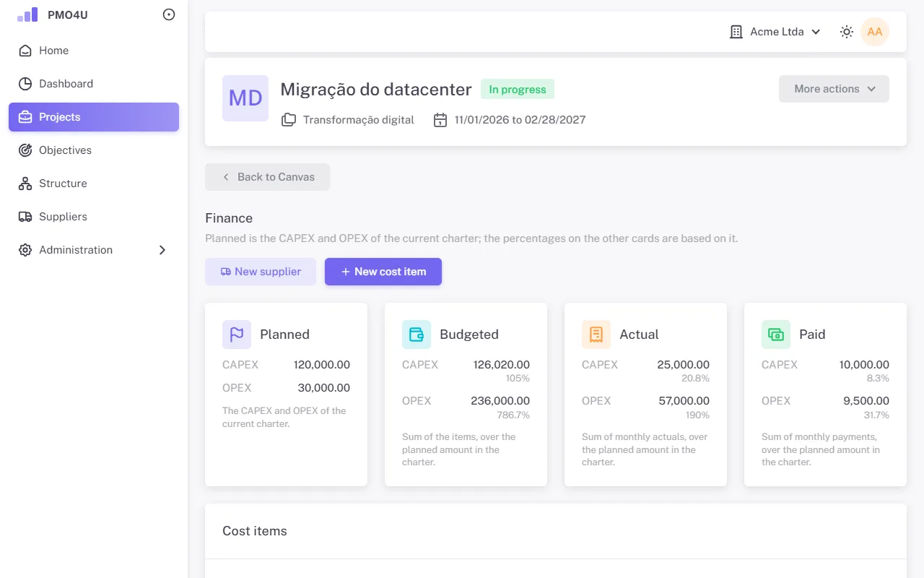
Task: Click the Paid money icon
Action: [776, 335]
